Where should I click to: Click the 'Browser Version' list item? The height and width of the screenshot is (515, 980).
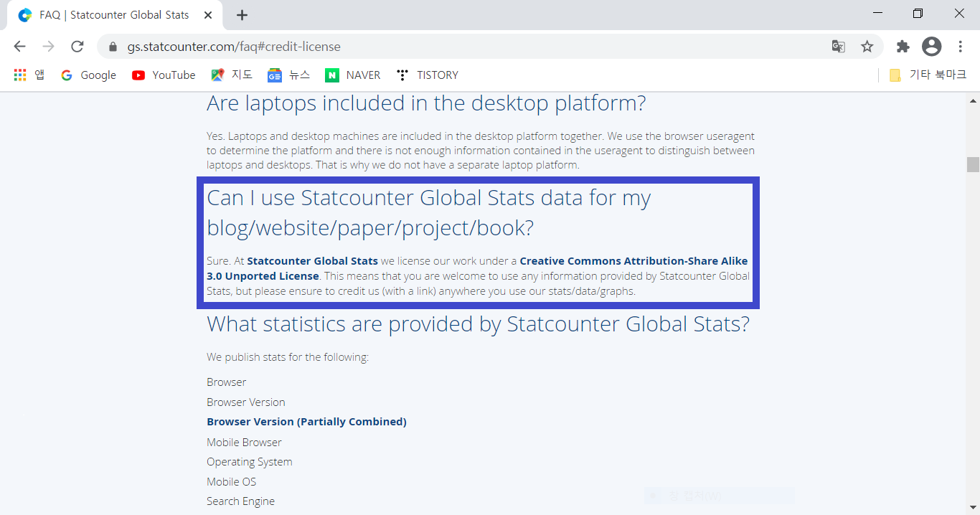[245, 402]
